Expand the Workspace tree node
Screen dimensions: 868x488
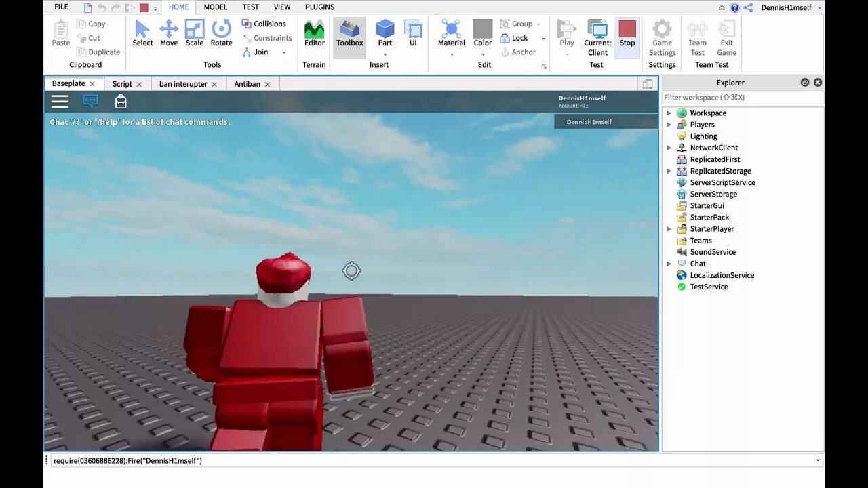pos(669,113)
